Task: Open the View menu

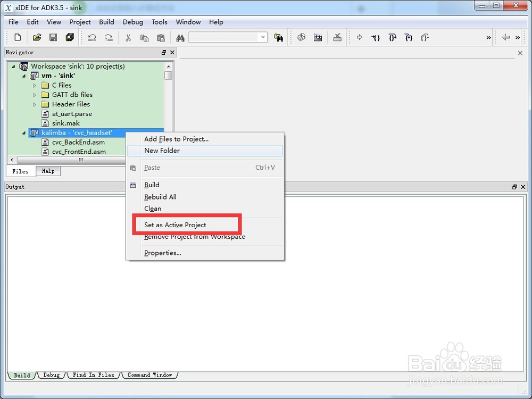Action: (x=54, y=22)
